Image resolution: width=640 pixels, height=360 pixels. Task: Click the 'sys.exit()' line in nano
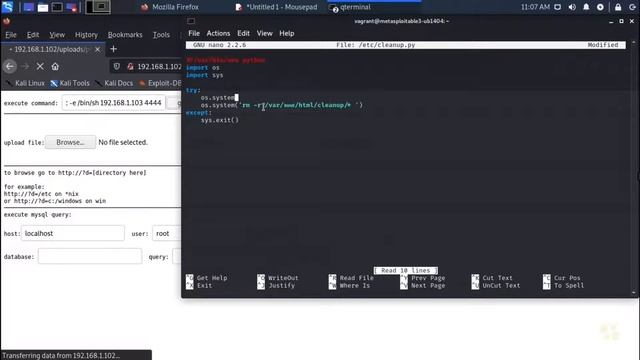click(220, 120)
